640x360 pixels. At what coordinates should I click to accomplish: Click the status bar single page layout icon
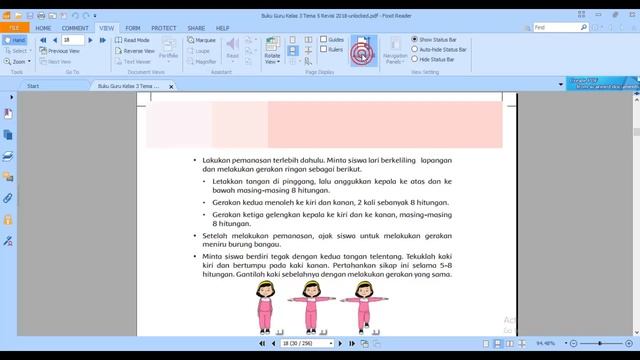point(486,344)
